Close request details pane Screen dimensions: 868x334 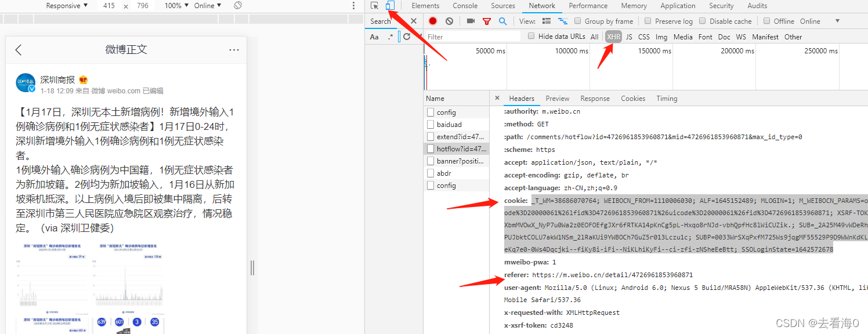coord(498,99)
